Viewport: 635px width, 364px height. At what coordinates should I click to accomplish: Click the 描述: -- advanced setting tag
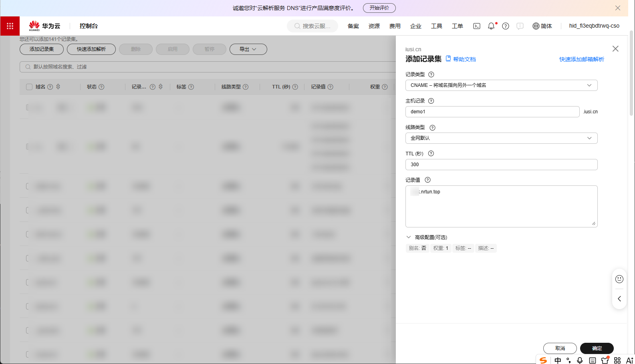(486, 248)
